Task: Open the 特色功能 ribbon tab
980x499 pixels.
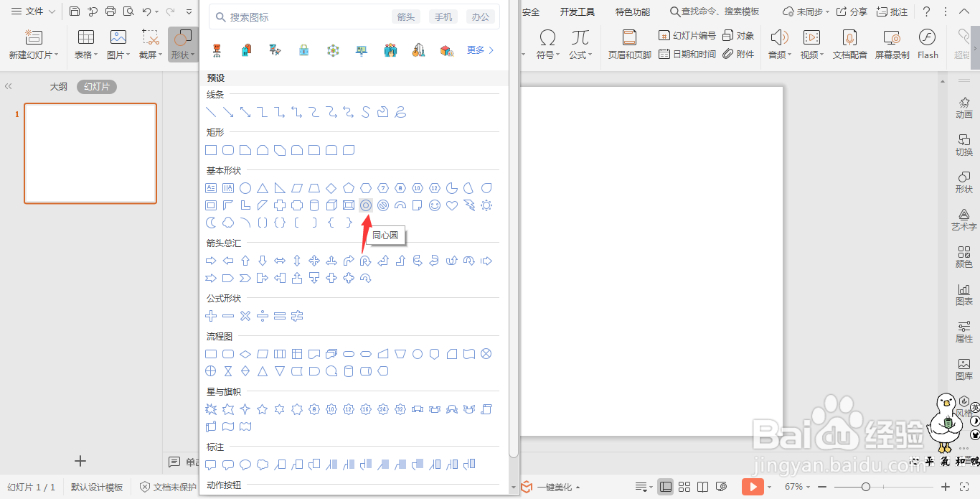Action: click(633, 11)
